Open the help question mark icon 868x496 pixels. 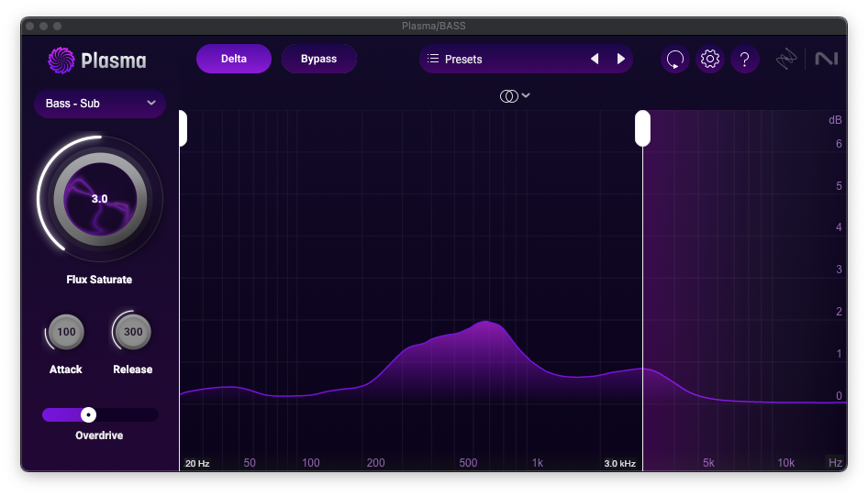744,60
